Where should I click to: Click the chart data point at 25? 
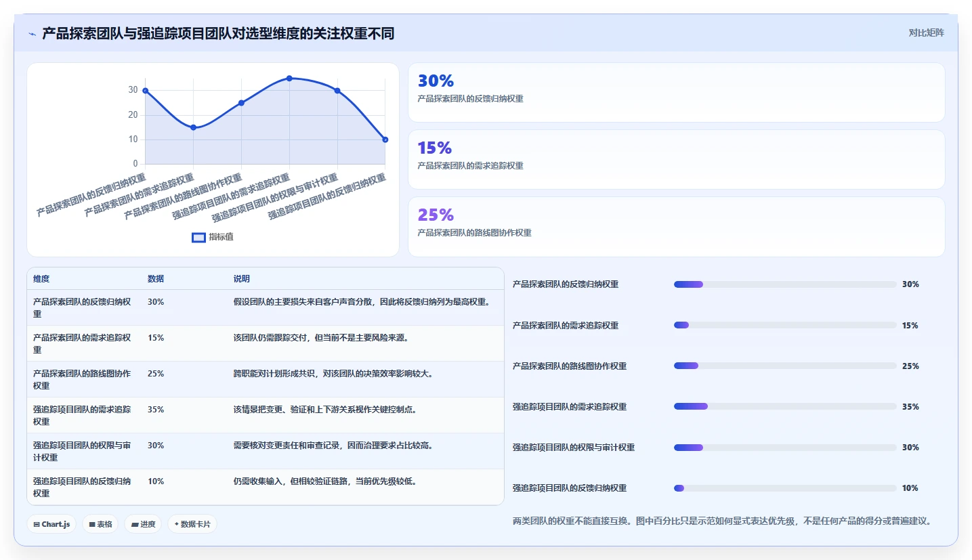coord(241,103)
